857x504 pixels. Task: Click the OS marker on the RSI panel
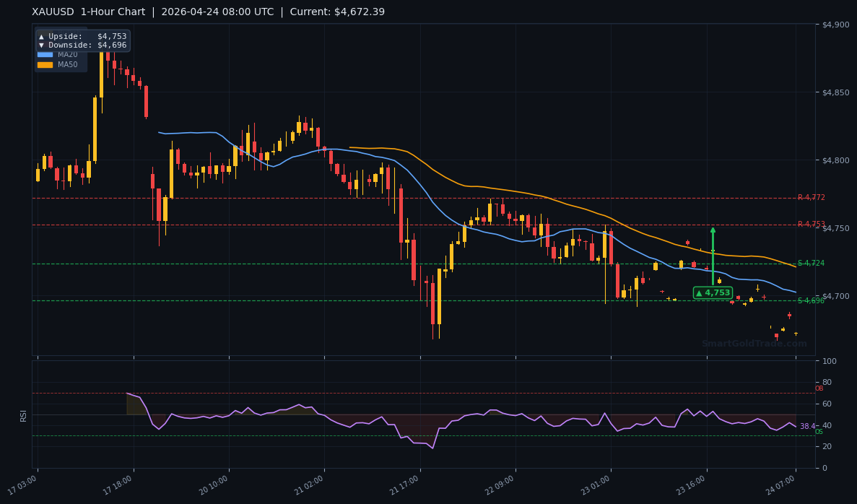819,433
